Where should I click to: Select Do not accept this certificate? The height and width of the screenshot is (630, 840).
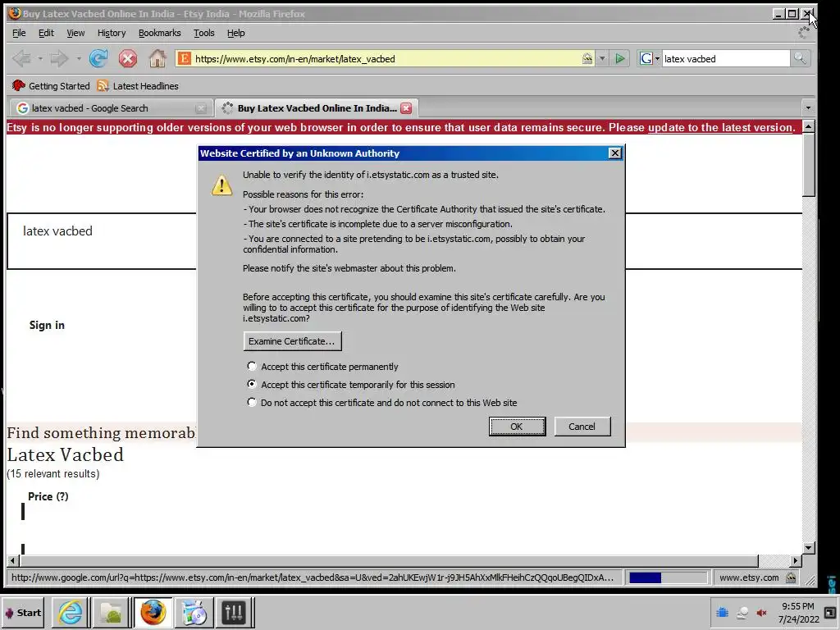251,402
